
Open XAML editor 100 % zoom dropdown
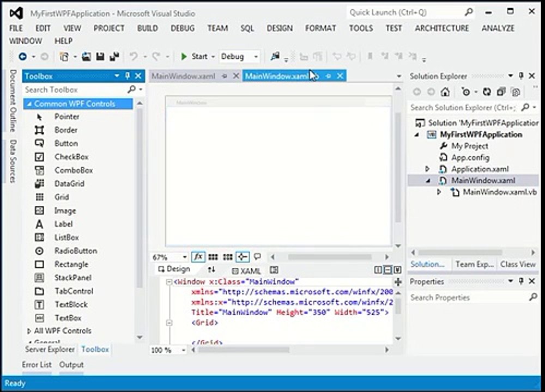[x=184, y=350]
